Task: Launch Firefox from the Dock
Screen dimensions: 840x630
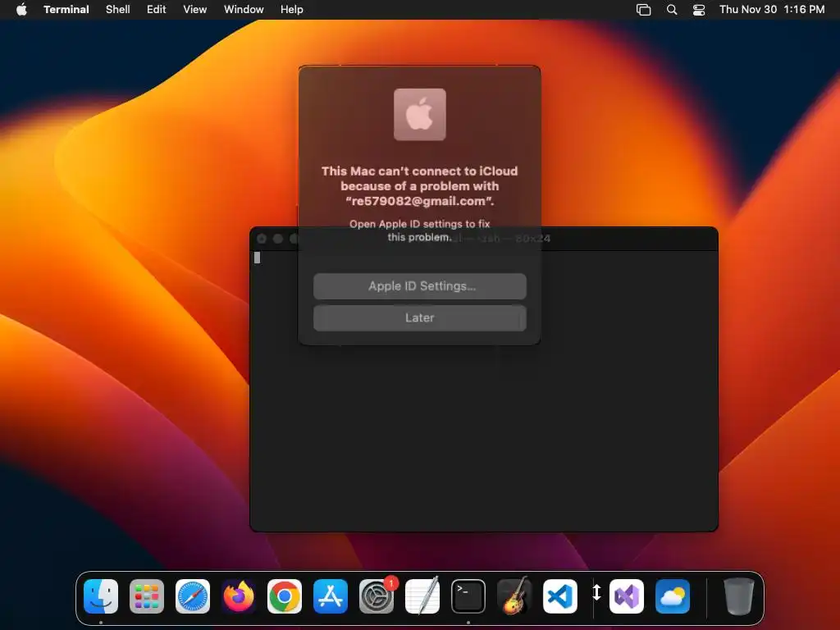Action: 239,596
